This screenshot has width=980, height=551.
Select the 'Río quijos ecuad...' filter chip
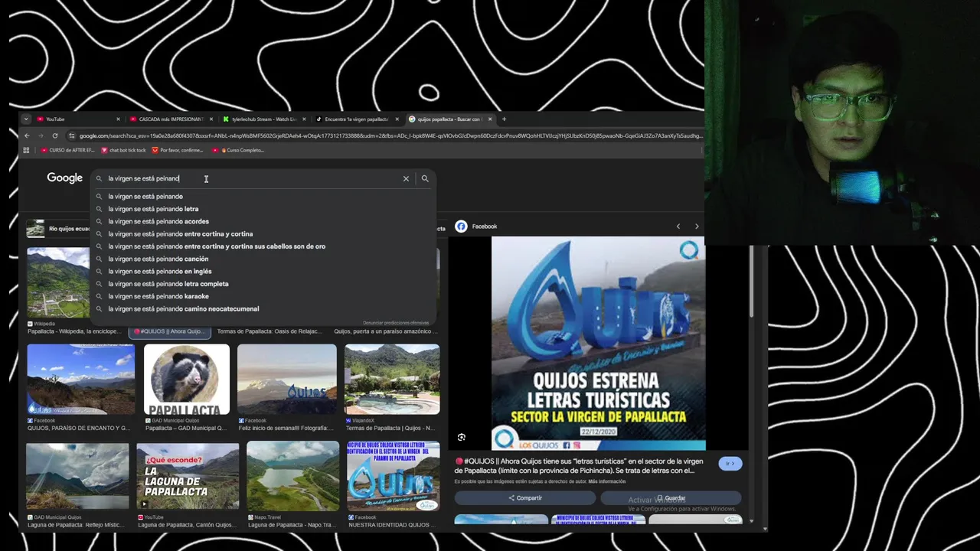(59, 229)
